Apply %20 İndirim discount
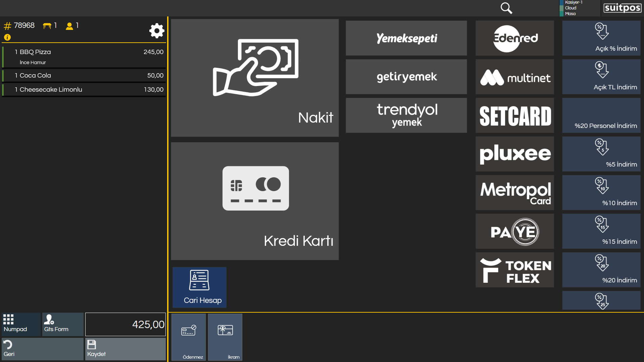The width and height of the screenshot is (644, 362). point(601,270)
